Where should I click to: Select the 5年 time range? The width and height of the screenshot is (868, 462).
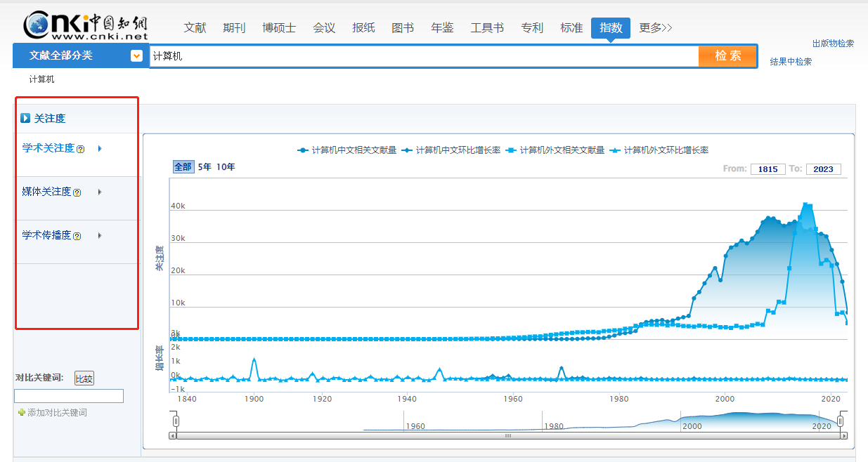pos(205,167)
